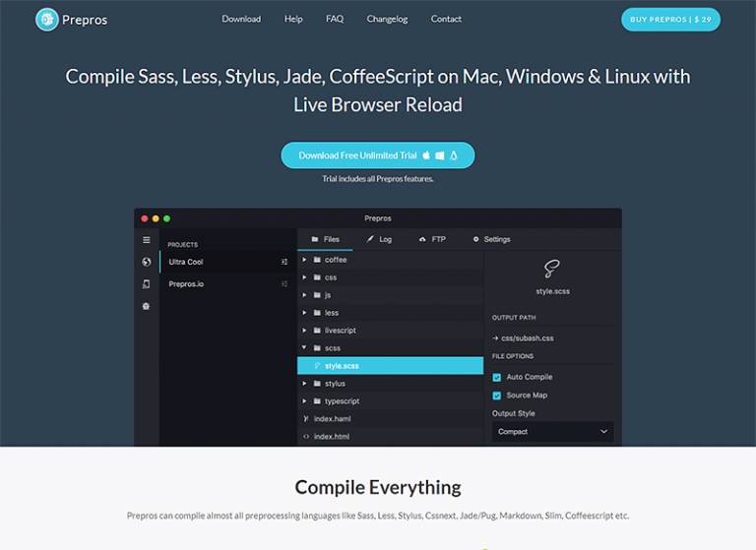Open the hamburger menu in Prepros sidebar
Viewport: 756px width, 550px height.
(147, 239)
